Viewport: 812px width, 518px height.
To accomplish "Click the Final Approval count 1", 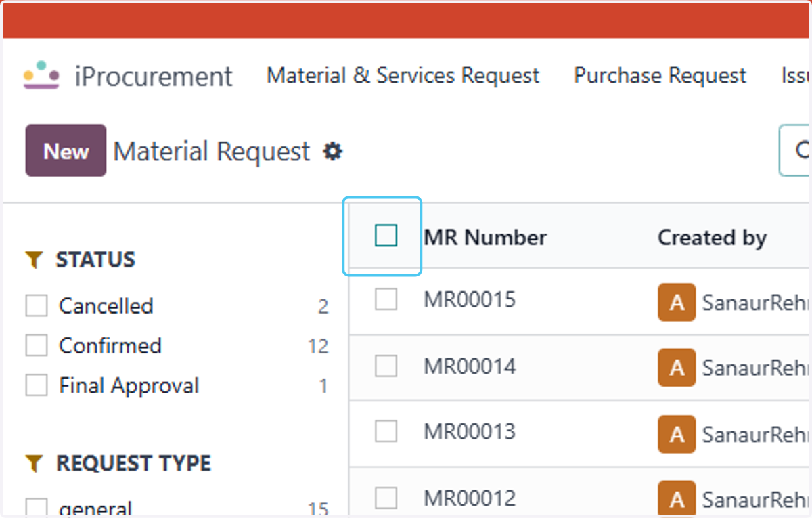I will [323, 387].
